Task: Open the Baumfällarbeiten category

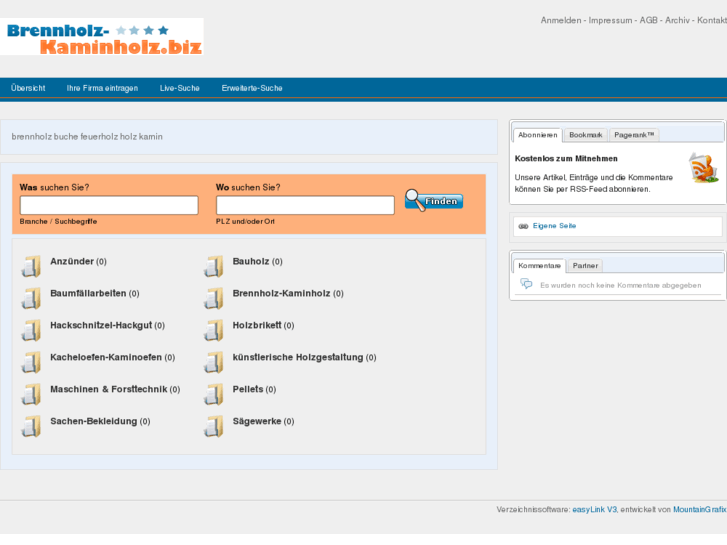Action: point(88,294)
